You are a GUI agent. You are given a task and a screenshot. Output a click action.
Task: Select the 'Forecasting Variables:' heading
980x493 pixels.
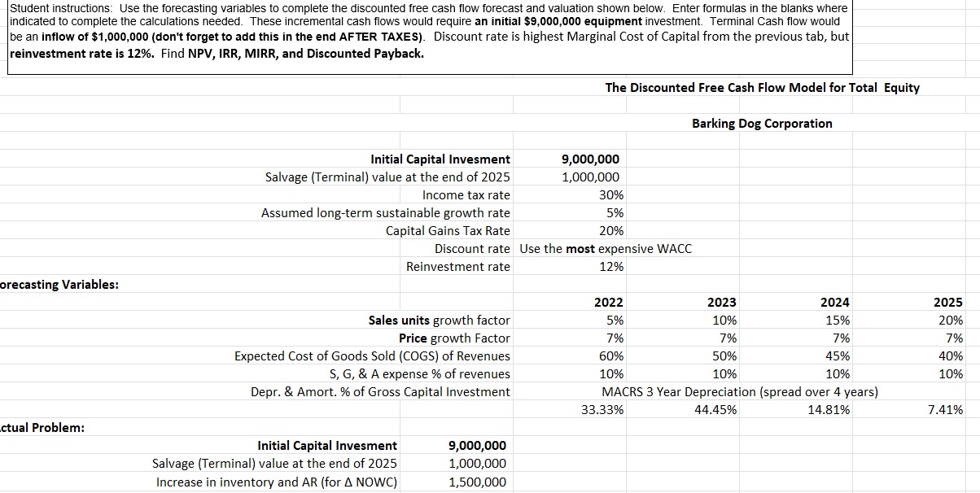(59, 284)
